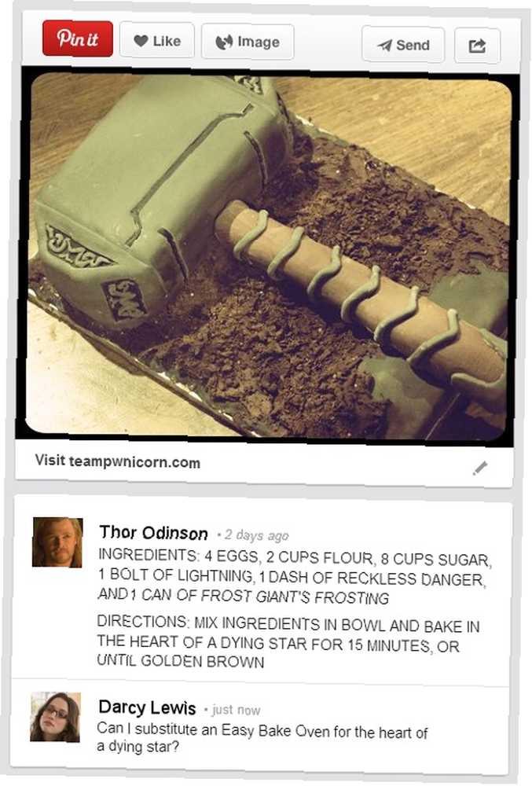
Task: Click the 'just now' timestamp
Action: tap(236, 710)
